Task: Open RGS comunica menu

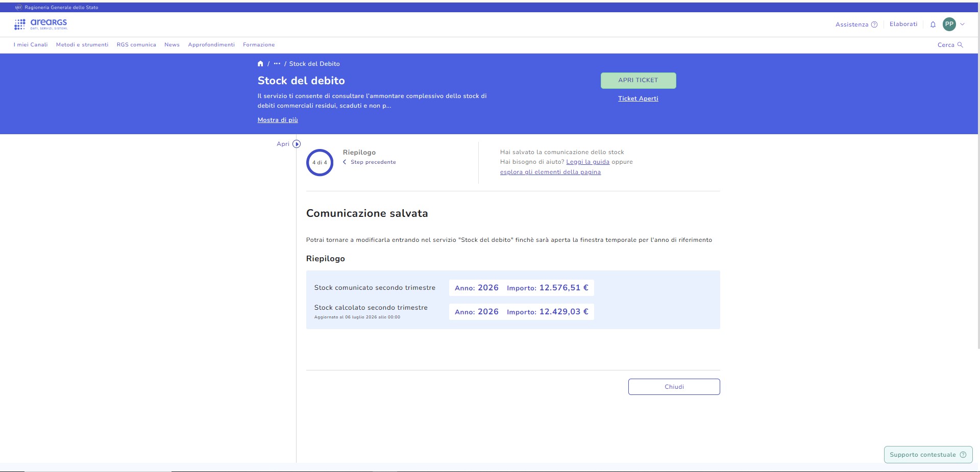Action: tap(136, 45)
